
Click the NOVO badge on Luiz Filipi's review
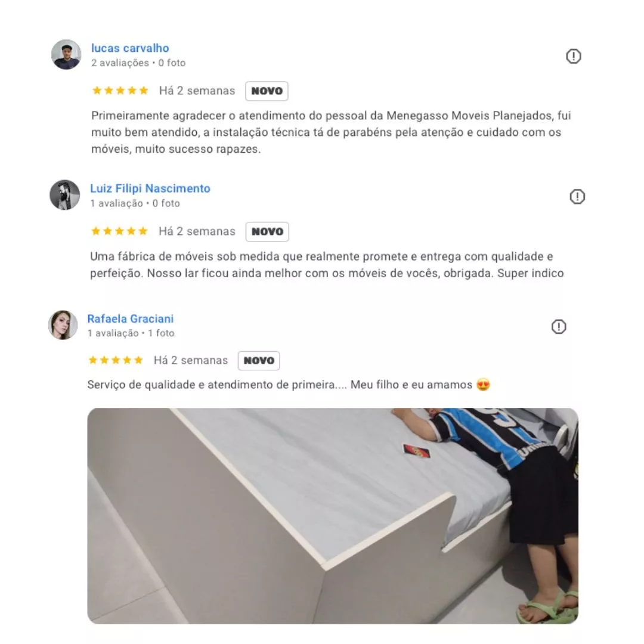[x=267, y=231]
